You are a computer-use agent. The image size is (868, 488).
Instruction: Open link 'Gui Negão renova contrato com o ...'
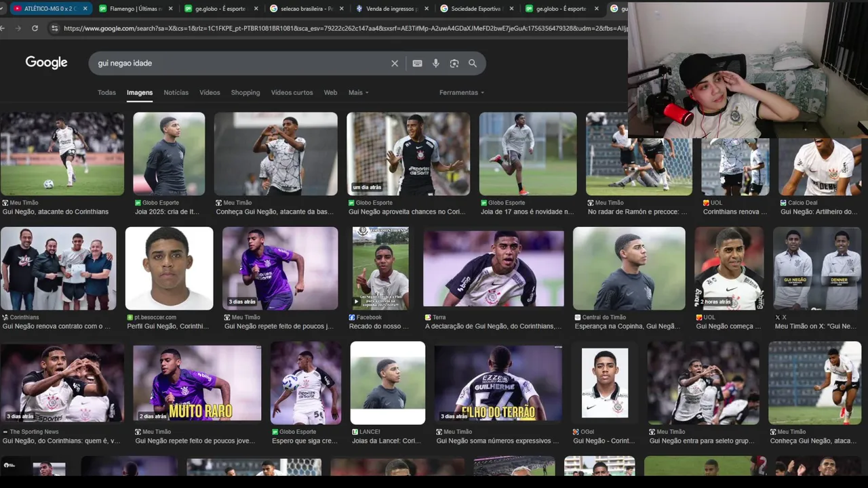coord(56,326)
